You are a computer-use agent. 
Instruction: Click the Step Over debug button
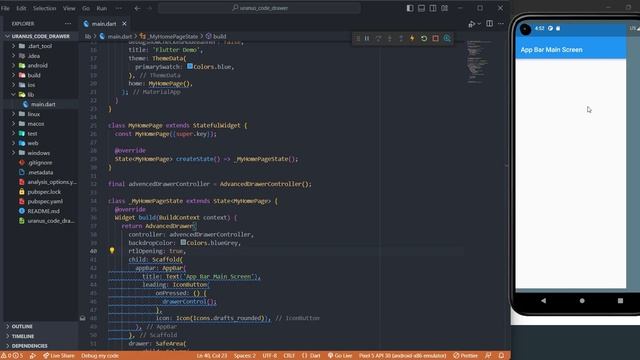pyautogui.click(x=378, y=38)
